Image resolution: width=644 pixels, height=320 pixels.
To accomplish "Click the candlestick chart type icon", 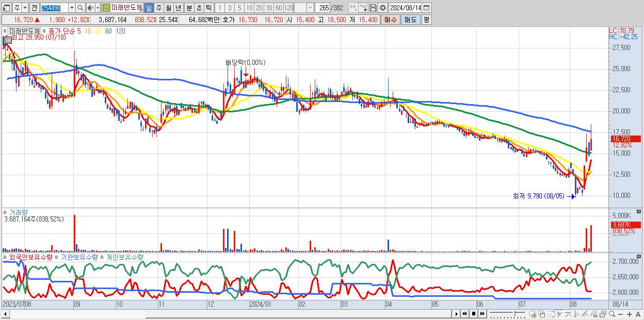I will click(x=353, y=8).
